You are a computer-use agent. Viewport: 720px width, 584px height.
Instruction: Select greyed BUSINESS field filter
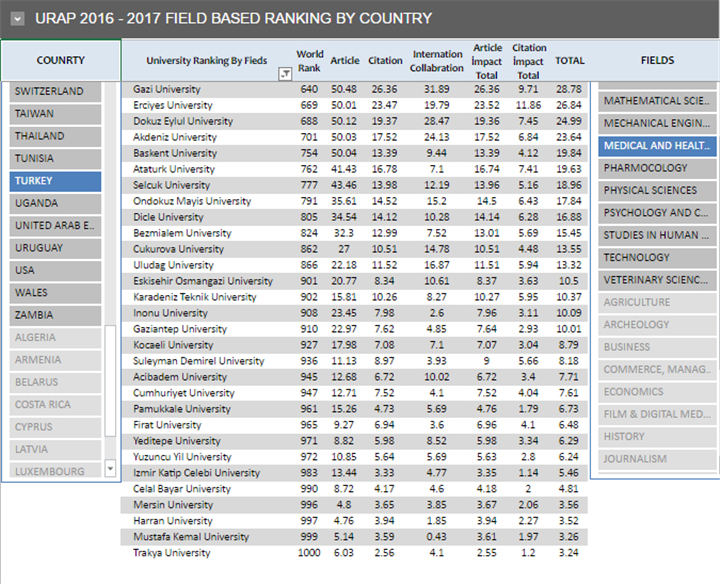coord(657,347)
